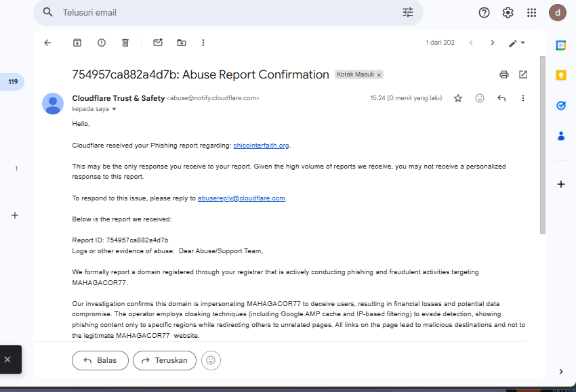Show newer email arrow
Viewport: 576px width, 392px height.
click(x=471, y=43)
